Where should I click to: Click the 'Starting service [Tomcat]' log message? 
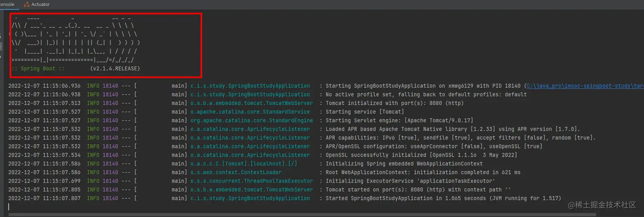tap(365, 112)
